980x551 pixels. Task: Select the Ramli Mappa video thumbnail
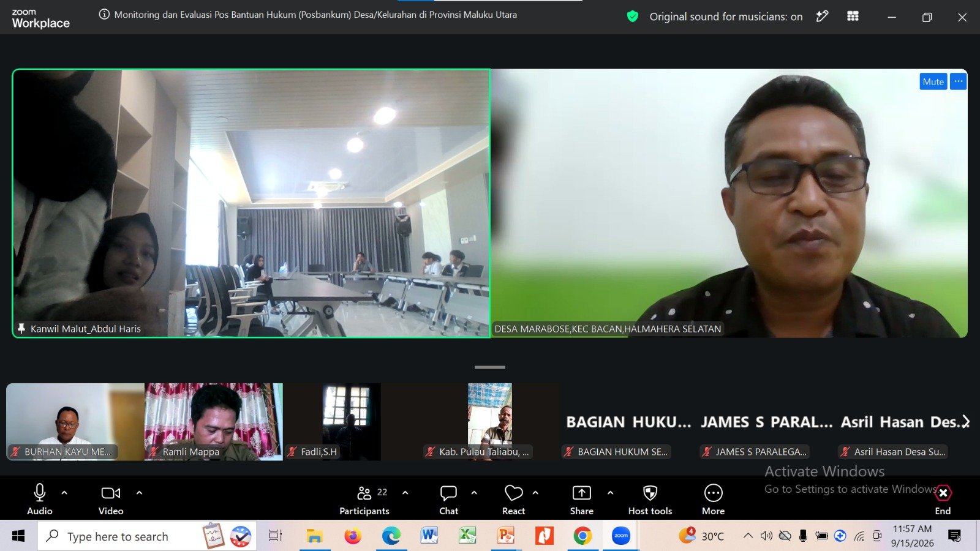tap(214, 422)
